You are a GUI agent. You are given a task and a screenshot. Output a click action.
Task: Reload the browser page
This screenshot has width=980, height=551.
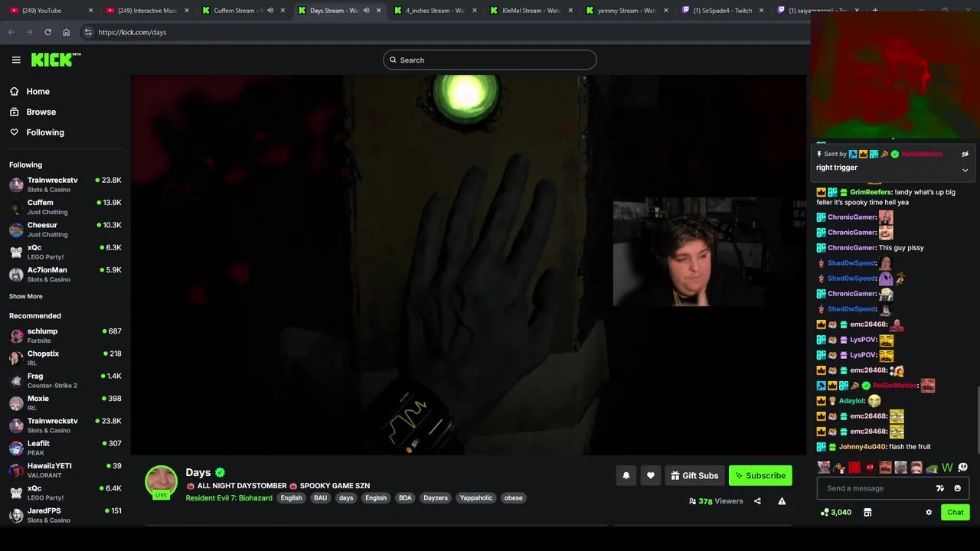click(x=47, y=32)
